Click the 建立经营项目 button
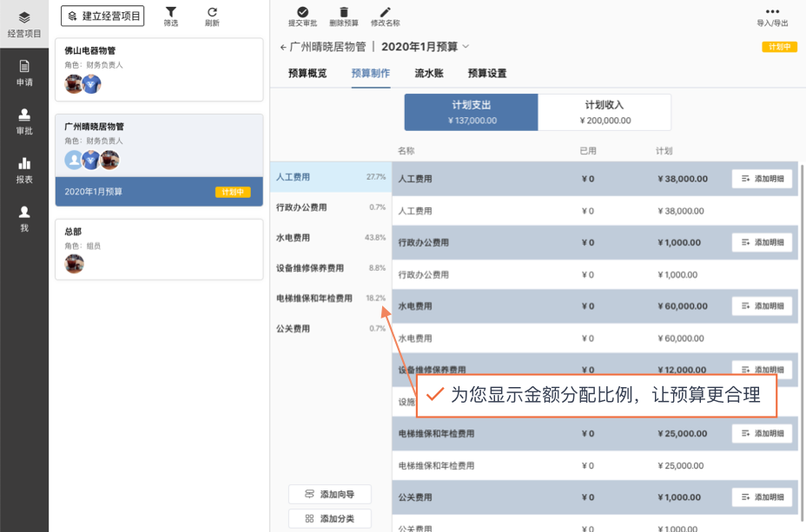The height and width of the screenshot is (532, 806). [104, 16]
